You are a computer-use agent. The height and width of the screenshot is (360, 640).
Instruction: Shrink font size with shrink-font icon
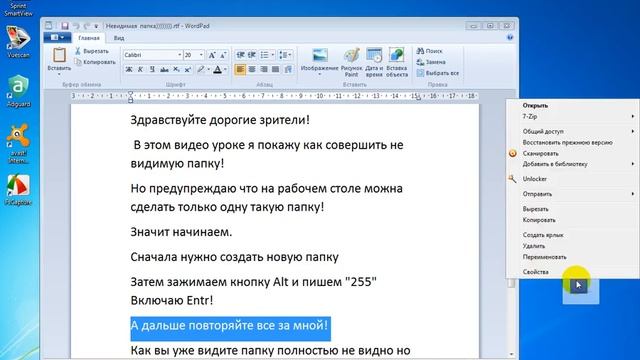coord(223,55)
